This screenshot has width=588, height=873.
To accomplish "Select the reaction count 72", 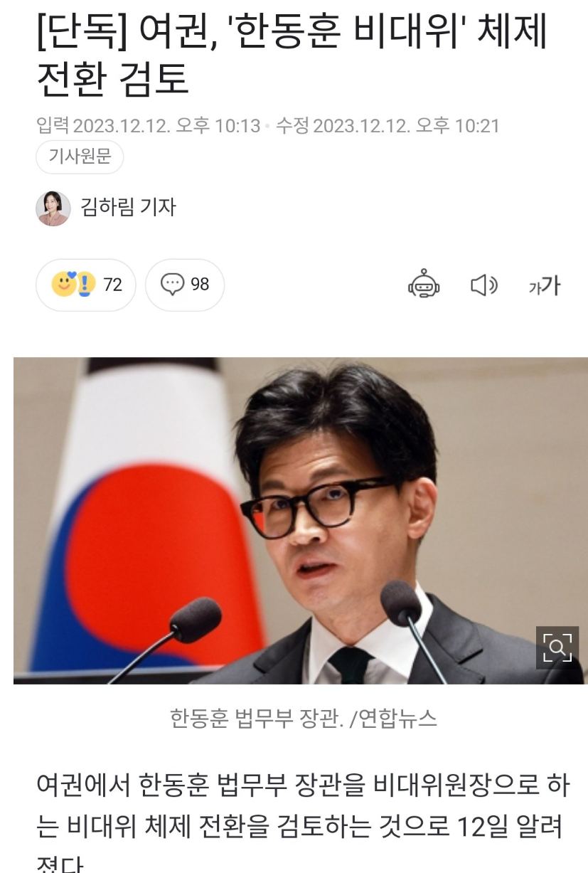I will (x=113, y=285).
